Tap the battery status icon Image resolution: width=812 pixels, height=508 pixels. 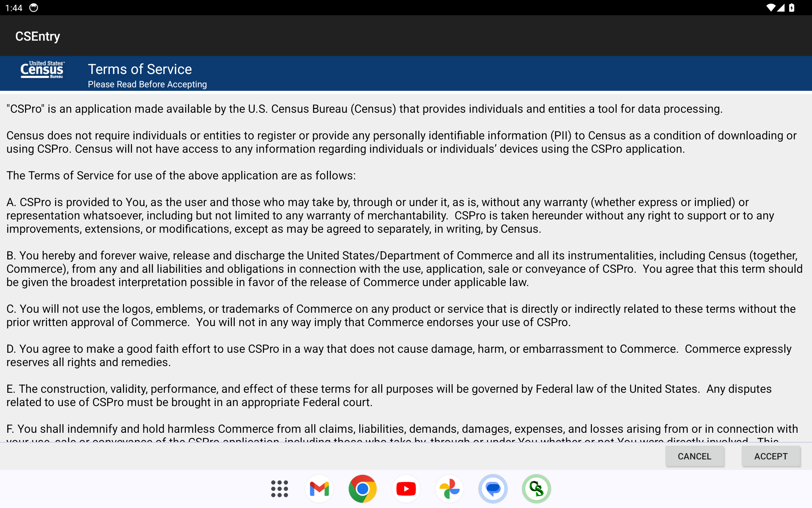(x=792, y=8)
